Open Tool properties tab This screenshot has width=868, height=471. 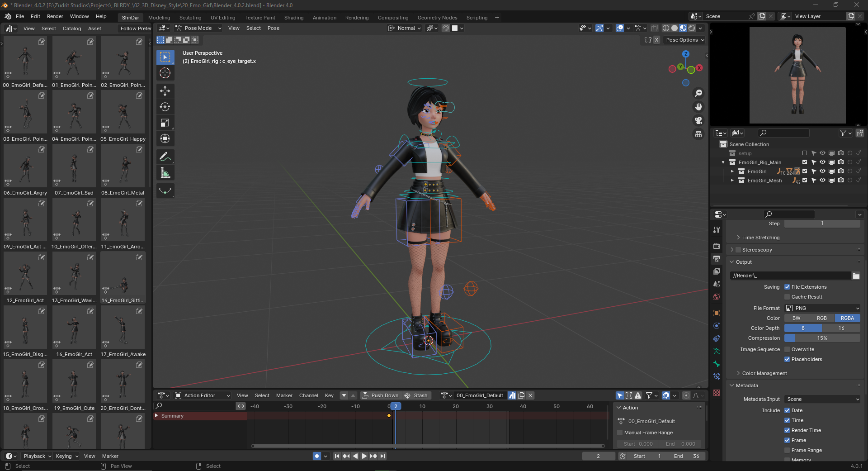click(x=717, y=230)
